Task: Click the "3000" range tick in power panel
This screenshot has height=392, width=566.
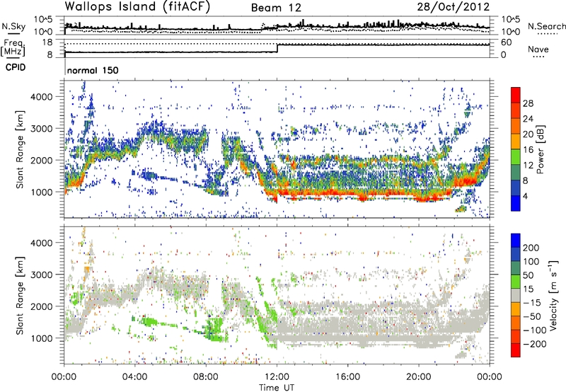Action: point(42,129)
